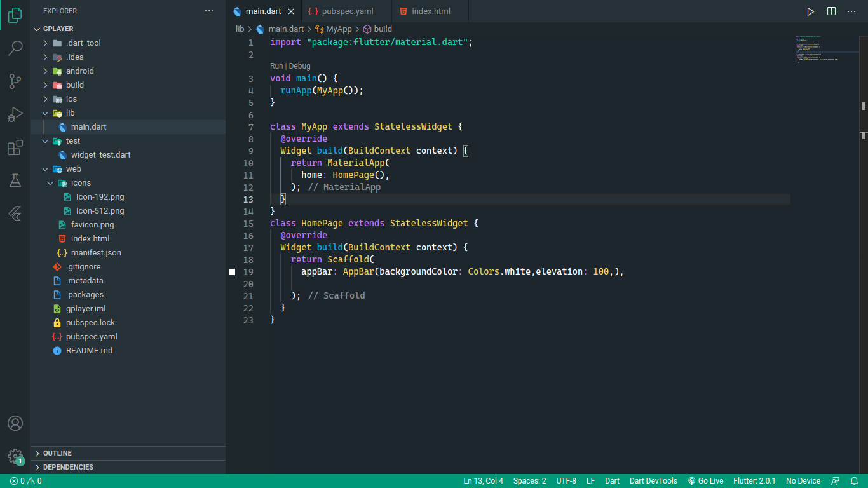868x488 pixels.
Task: Open the Extensions view icon
Action: click(15, 148)
